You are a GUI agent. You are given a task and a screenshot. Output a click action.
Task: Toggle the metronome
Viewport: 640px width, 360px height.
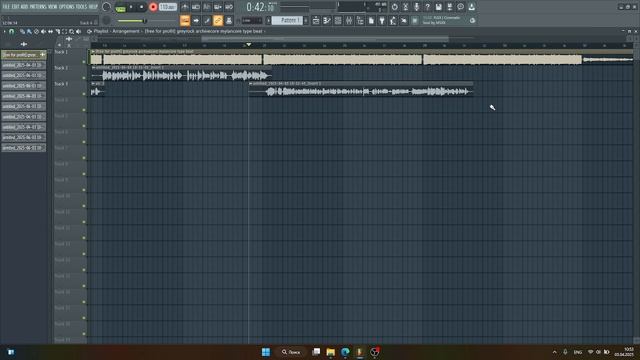(x=185, y=7)
